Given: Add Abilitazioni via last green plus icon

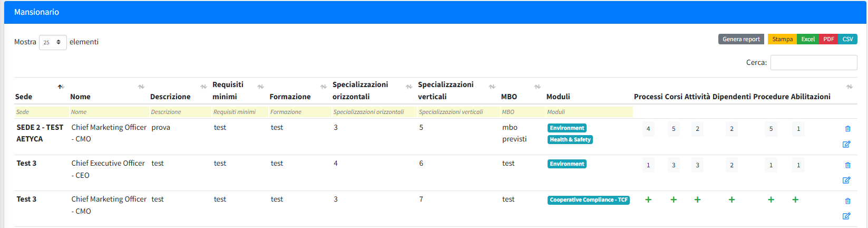Looking at the screenshot, I should point(795,199).
